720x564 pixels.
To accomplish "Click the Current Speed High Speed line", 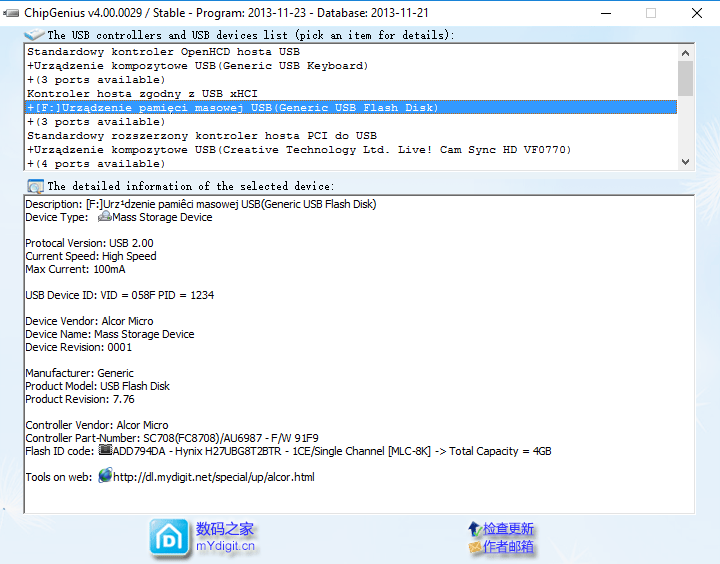I will (91, 256).
